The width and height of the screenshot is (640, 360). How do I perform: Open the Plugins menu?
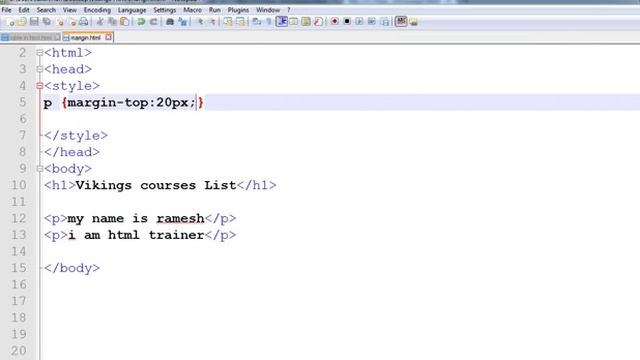238,10
